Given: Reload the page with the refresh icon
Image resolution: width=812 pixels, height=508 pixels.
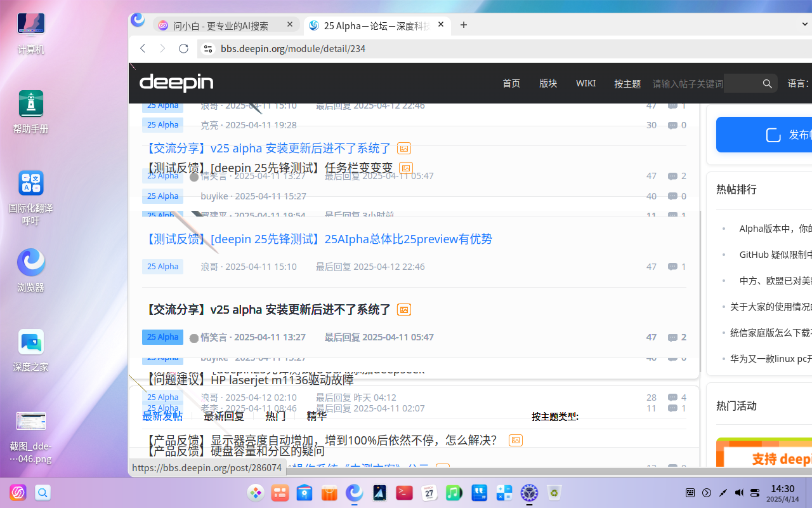Looking at the screenshot, I should point(183,48).
